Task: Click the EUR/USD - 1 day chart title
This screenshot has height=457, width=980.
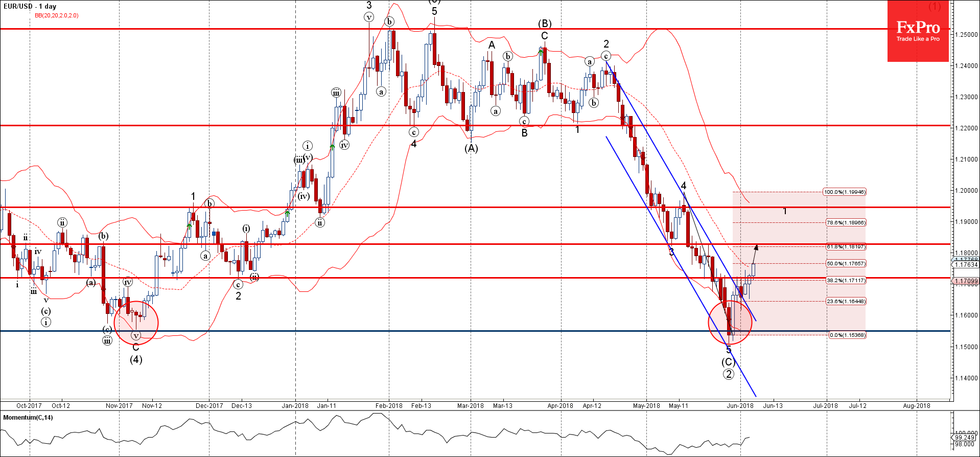Action: click(x=30, y=6)
